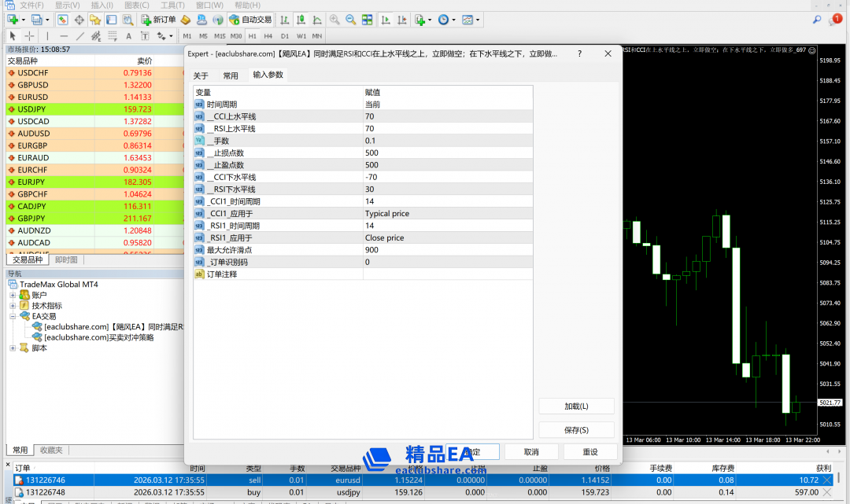The width and height of the screenshot is (850, 504).
Task: Select the 收藏夹 tab below navigator
Action: pyautogui.click(x=53, y=451)
